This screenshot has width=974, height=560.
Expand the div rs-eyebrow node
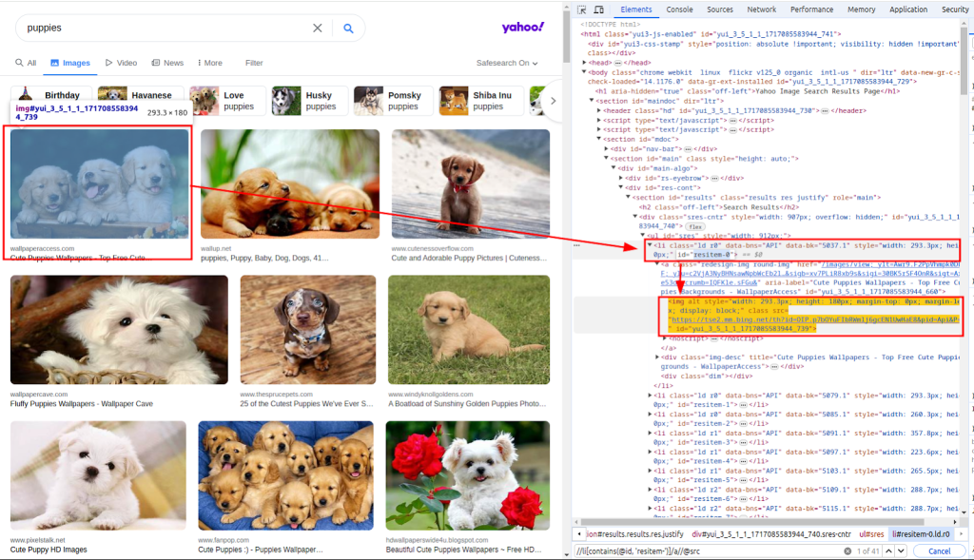[x=621, y=178]
